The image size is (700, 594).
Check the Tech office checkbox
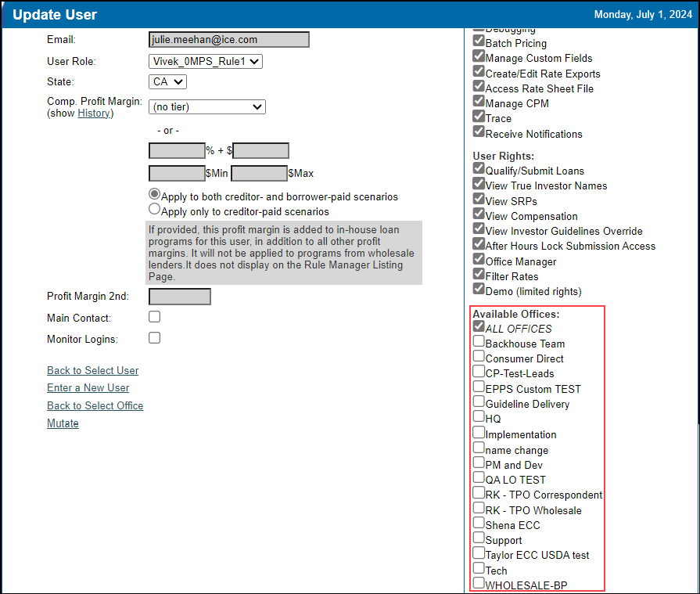point(479,567)
